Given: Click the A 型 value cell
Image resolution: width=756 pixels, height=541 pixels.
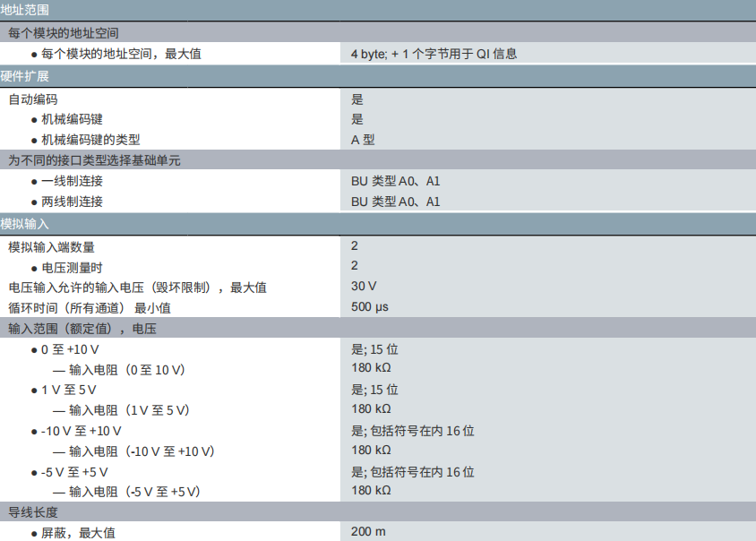Looking at the screenshot, I should (363, 140).
